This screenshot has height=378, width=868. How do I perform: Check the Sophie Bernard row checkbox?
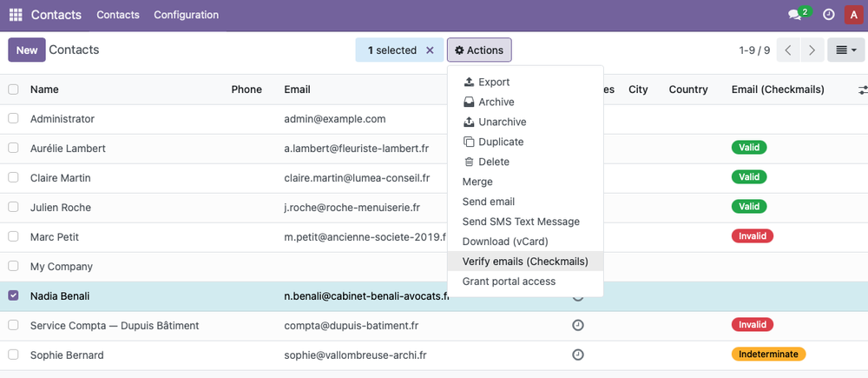pos(13,355)
